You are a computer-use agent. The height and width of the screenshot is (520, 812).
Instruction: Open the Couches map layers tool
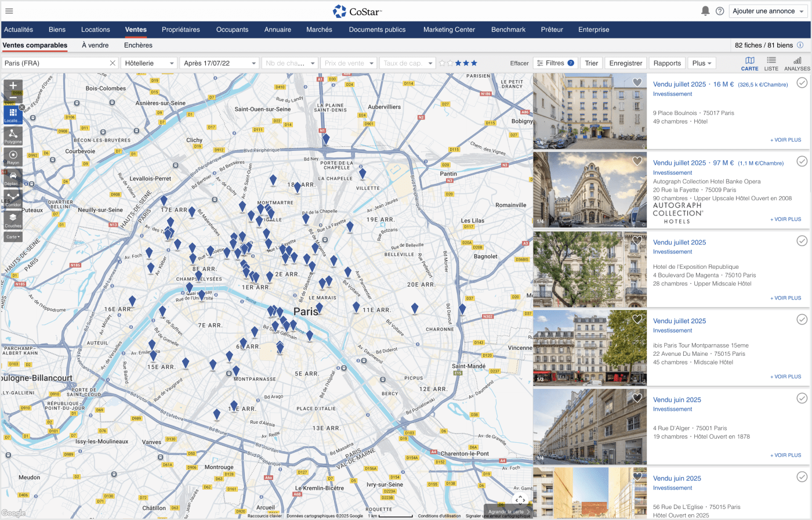coord(13,219)
